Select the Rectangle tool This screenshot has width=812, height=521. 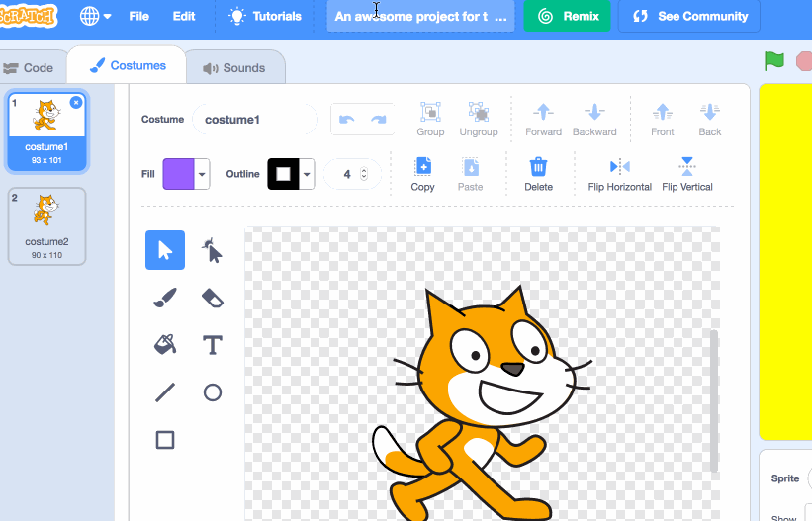(165, 440)
